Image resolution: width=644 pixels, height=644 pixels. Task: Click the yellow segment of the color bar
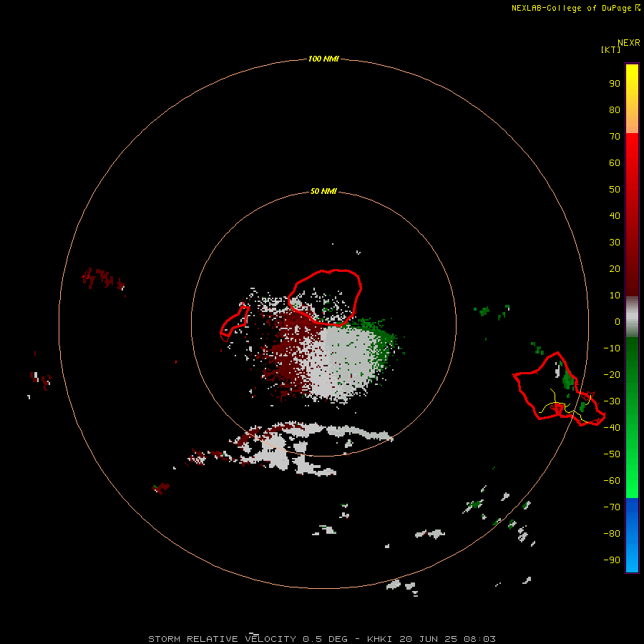[632, 99]
